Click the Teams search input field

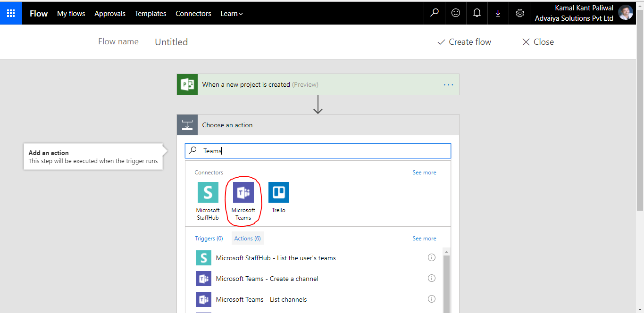pyautogui.click(x=318, y=151)
